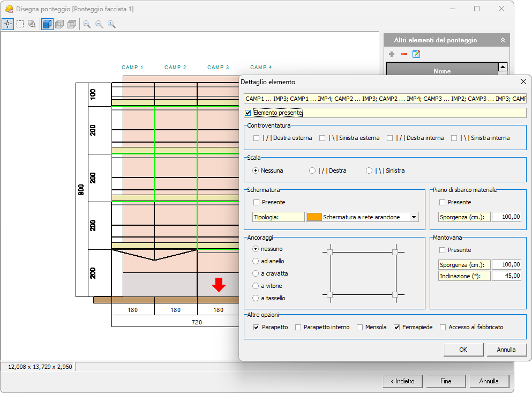
Task: Click the Nome column header
Action: point(442,71)
